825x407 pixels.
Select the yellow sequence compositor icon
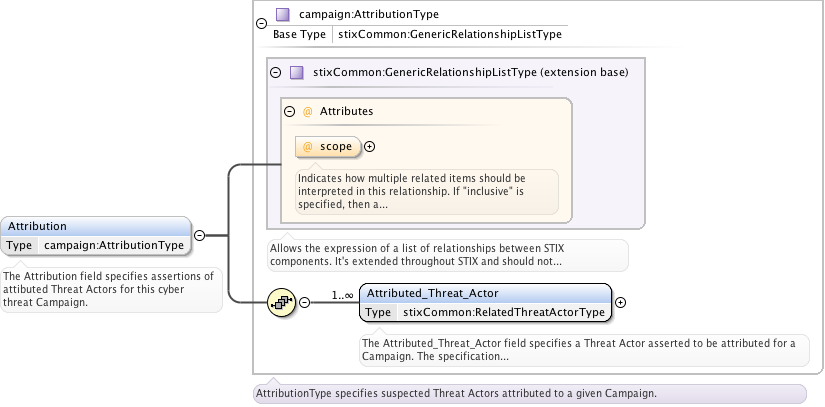pos(281,302)
